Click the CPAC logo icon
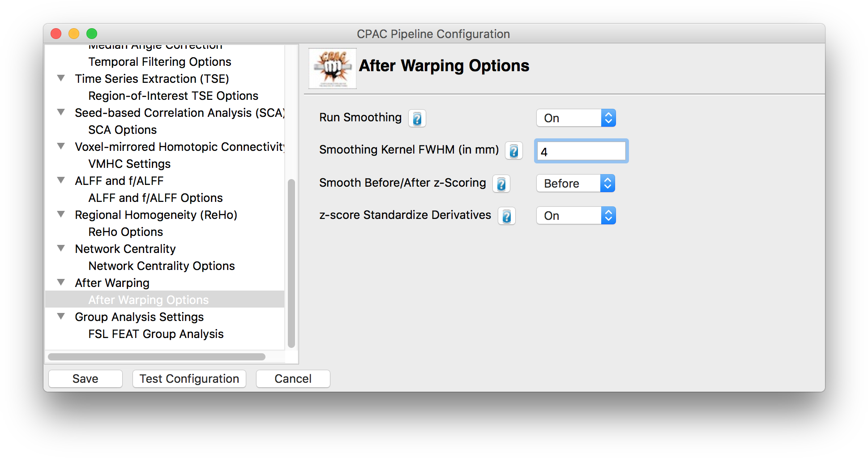 point(332,68)
